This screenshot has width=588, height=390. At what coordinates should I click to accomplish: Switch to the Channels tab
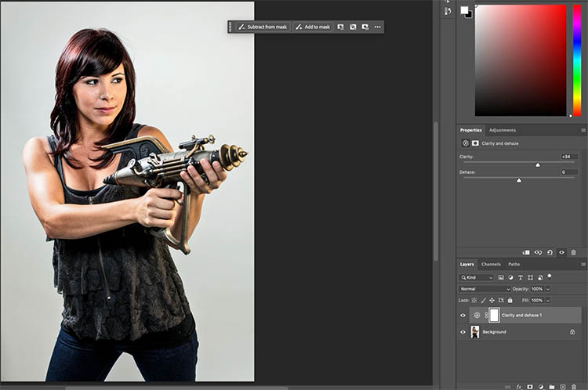point(491,264)
